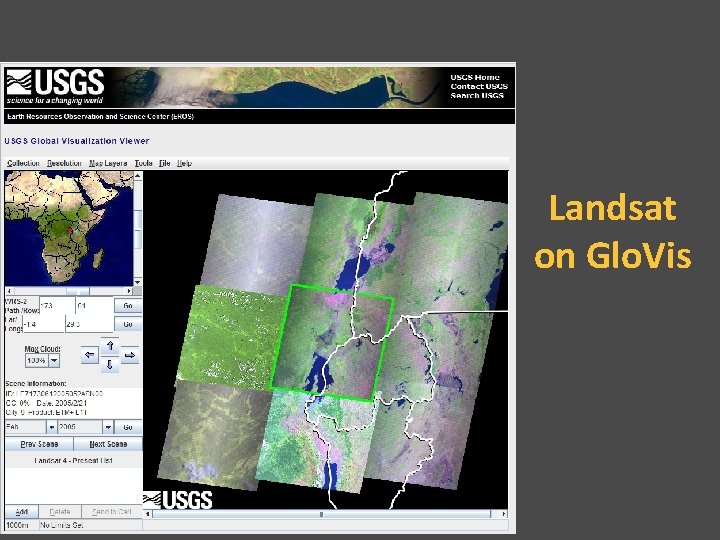Open the File menu
This screenshot has height=540, width=720.
164,163
